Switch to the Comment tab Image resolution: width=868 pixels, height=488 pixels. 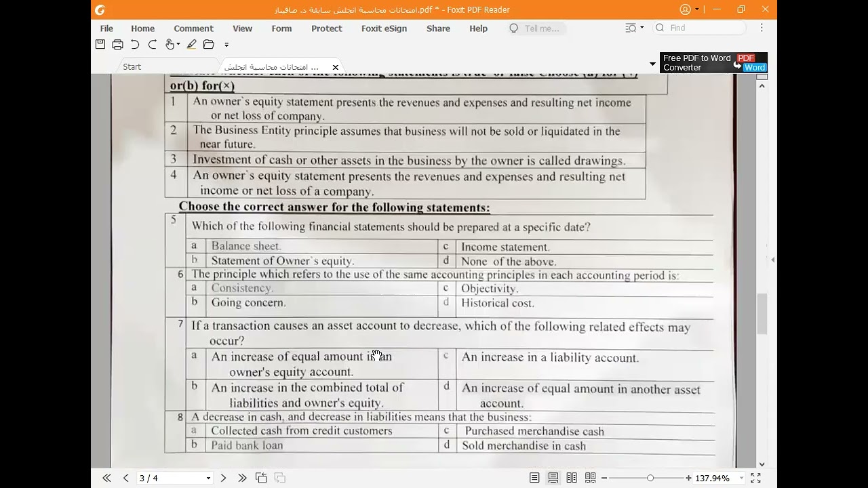click(x=193, y=28)
